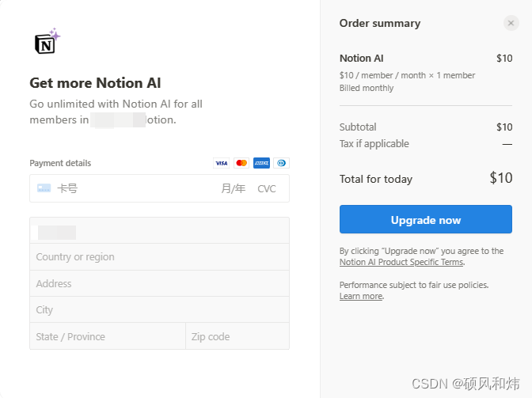Click the Address input field
The image size is (532, 398).
tap(159, 283)
